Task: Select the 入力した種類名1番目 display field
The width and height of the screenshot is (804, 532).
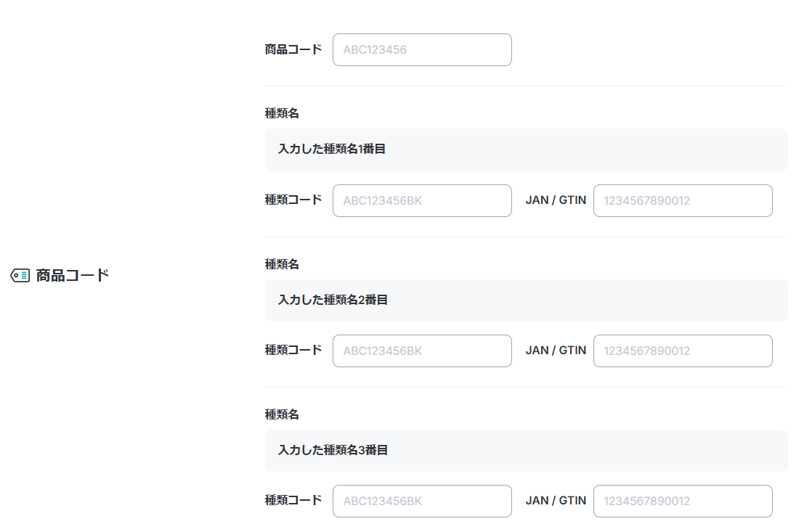Action: (x=525, y=150)
